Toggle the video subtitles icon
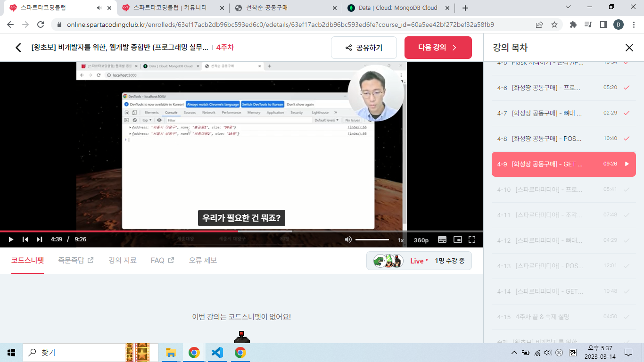 point(442,239)
